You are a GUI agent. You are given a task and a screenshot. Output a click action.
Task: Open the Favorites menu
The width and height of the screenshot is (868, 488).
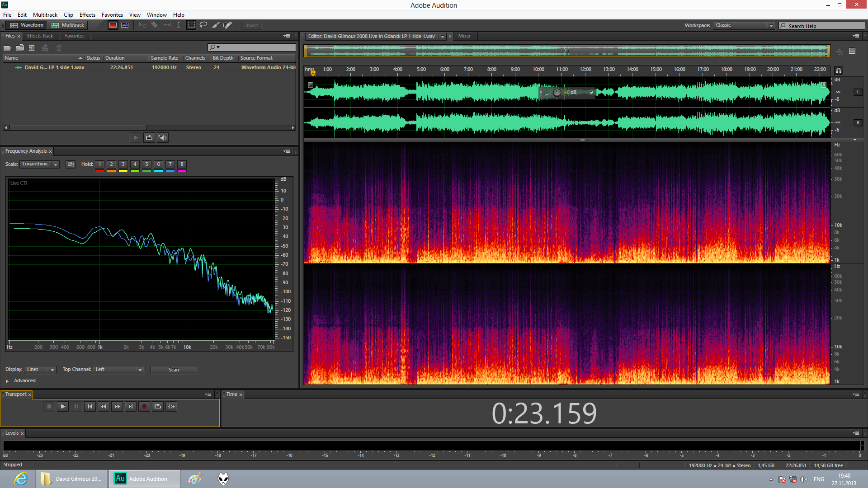[x=112, y=15]
